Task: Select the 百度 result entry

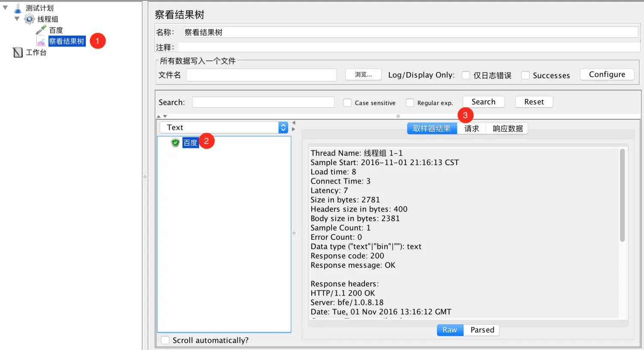Action: (191, 143)
